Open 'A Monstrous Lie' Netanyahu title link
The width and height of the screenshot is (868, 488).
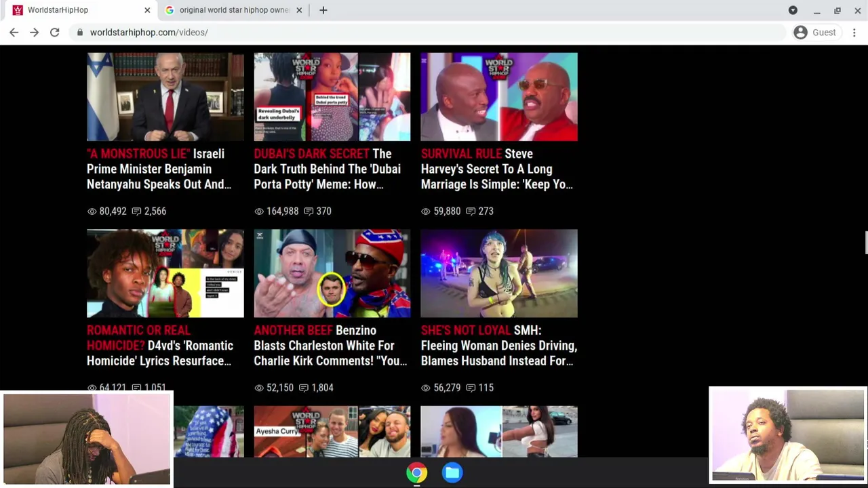pyautogui.click(x=159, y=169)
